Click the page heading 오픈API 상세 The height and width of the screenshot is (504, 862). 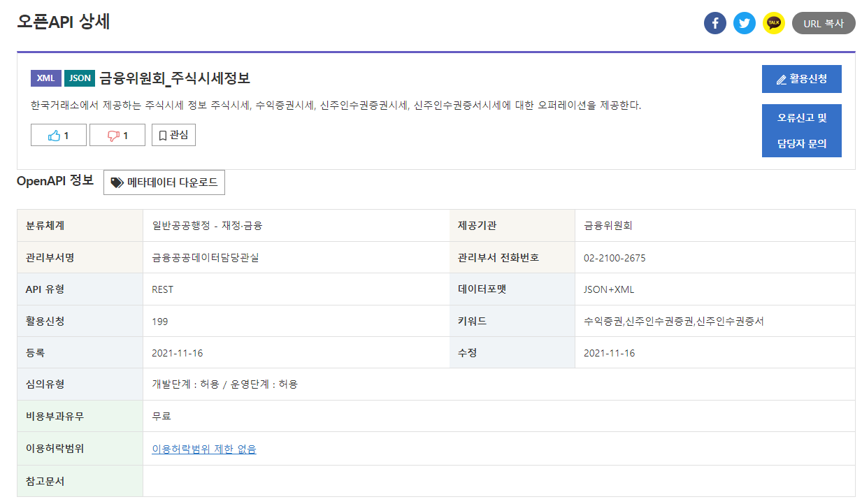tap(64, 22)
